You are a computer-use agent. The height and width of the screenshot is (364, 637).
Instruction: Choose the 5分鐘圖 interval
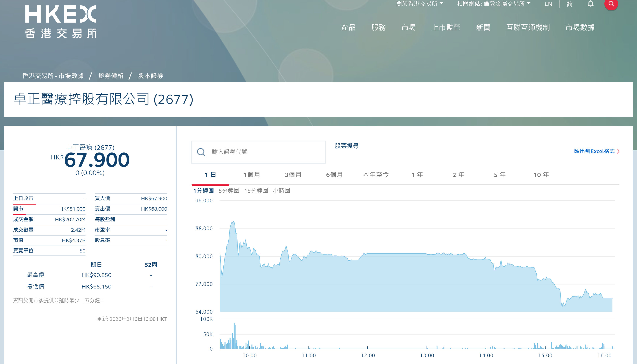[229, 191]
